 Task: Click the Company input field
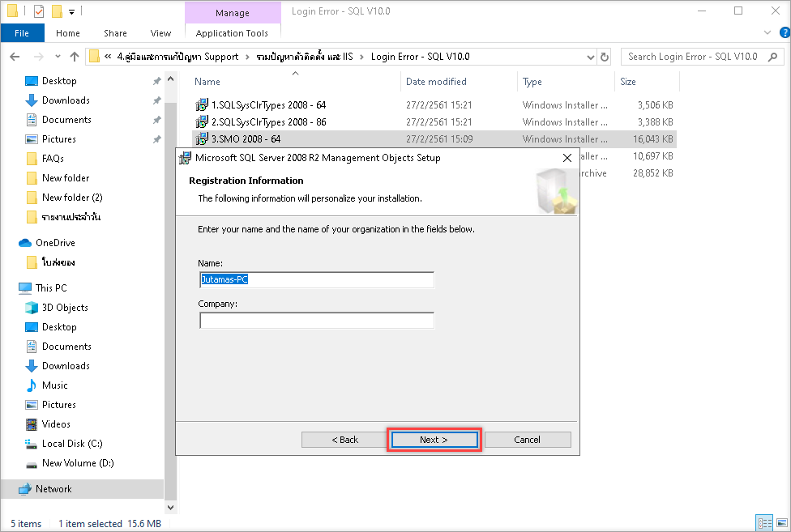coord(317,321)
